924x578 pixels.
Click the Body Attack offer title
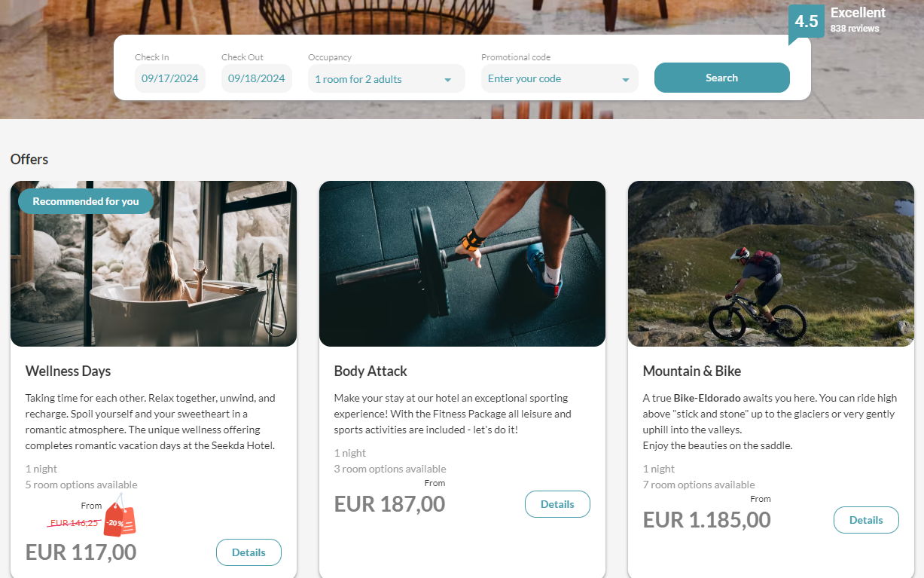point(371,371)
